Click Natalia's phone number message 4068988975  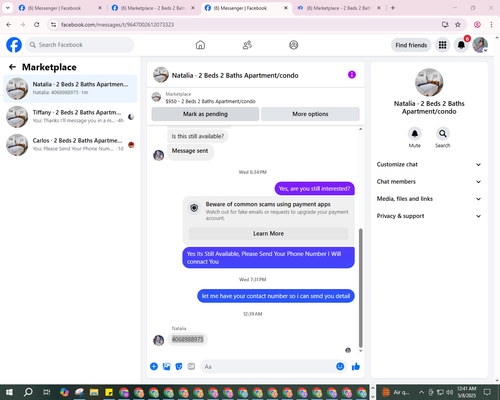point(187,339)
